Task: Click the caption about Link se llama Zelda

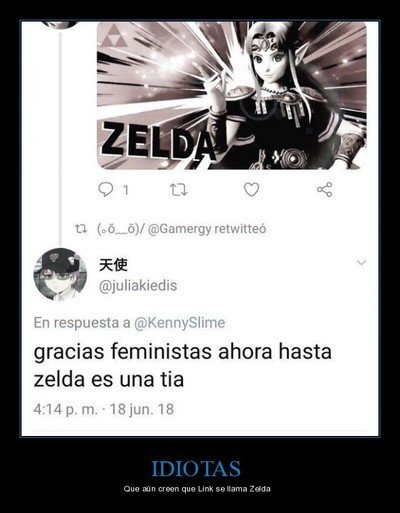Action: (197, 489)
